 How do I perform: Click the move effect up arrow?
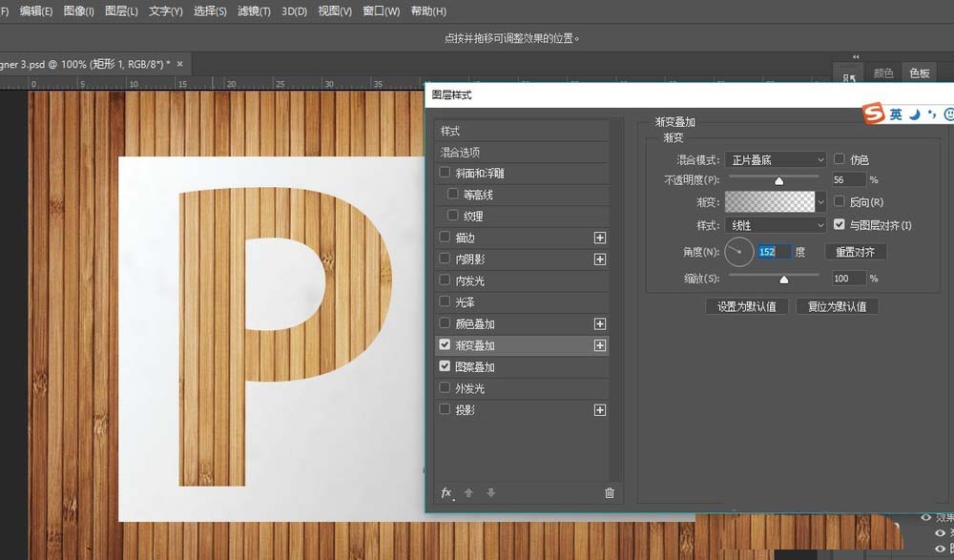[468, 493]
